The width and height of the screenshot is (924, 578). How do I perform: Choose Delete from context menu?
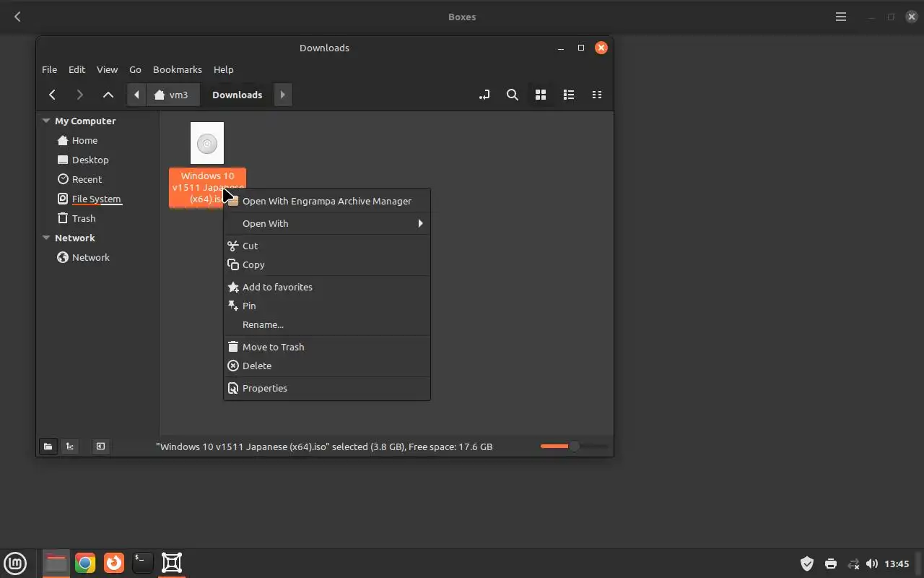327,366
